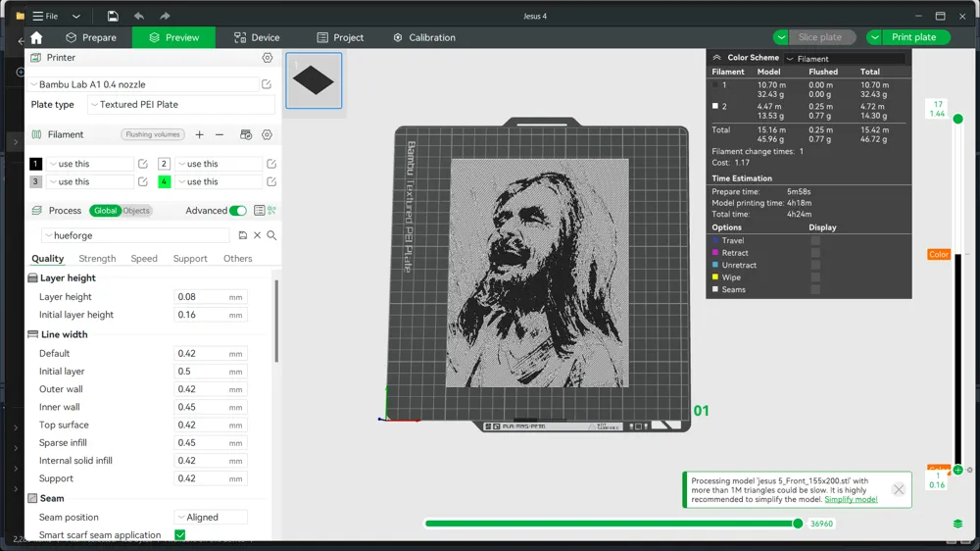
Task: Open Color Scheme Filament dropdown
Action: click(x=845, y=59)
